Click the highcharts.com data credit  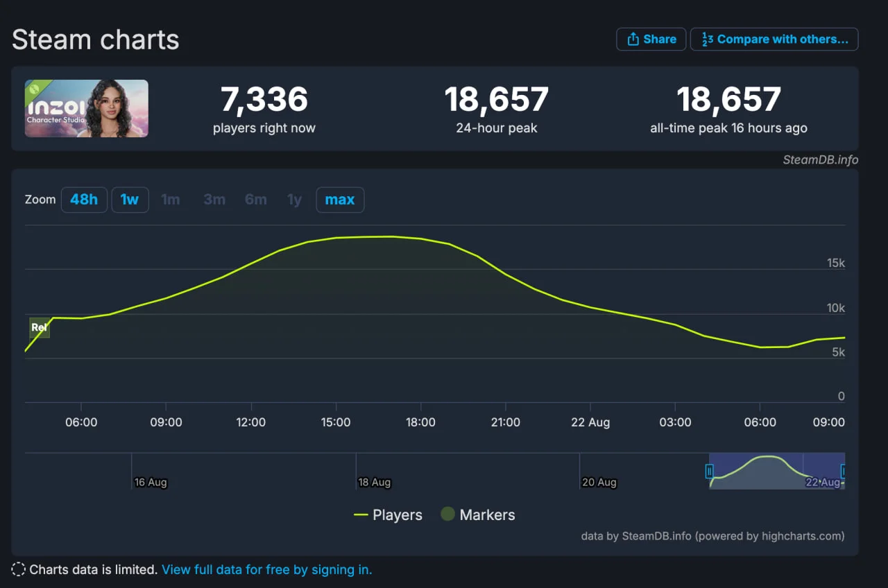tap(712, 535)
